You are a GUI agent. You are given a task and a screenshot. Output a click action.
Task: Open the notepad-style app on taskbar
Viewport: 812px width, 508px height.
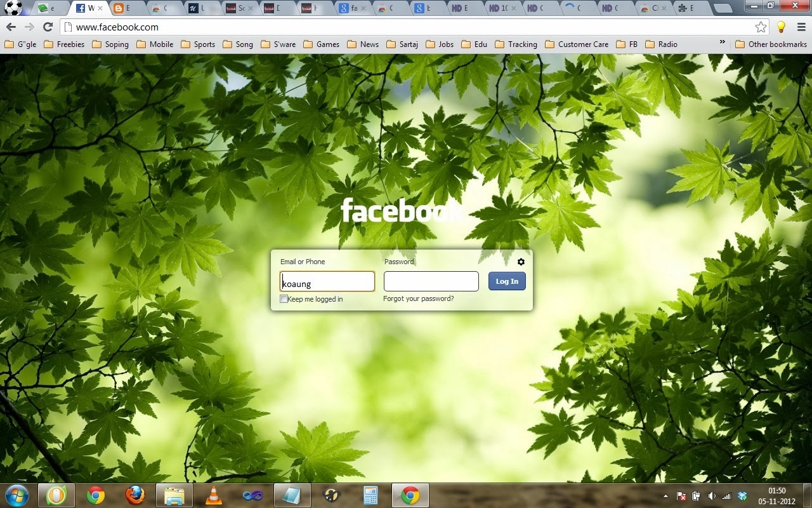click(292, 495)
